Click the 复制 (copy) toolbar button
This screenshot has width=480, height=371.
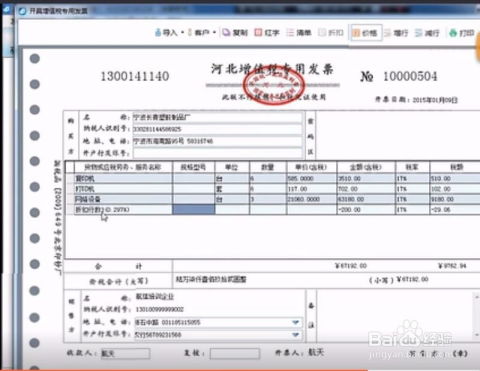235,32
